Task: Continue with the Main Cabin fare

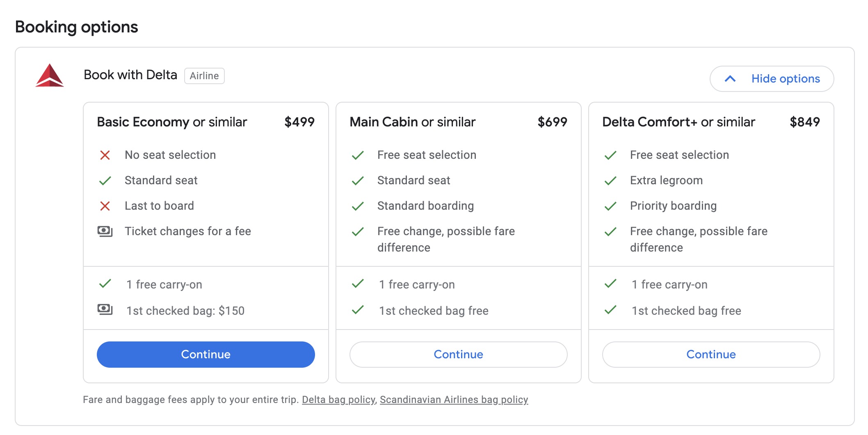Action: 458,354
